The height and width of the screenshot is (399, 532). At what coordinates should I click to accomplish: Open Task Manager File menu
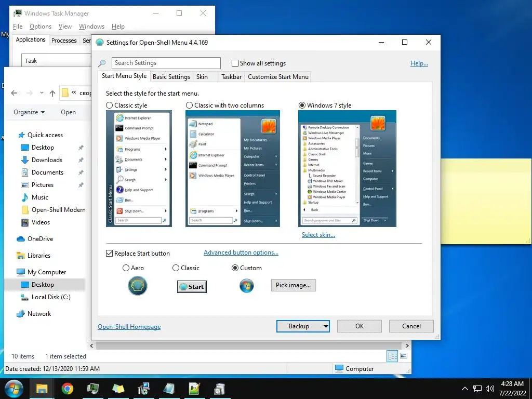[x=18, y=26]
